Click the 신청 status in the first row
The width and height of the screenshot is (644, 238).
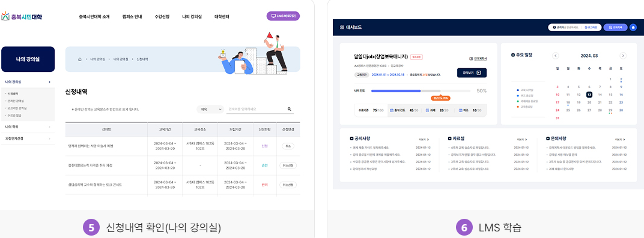[x=264, y=146]
